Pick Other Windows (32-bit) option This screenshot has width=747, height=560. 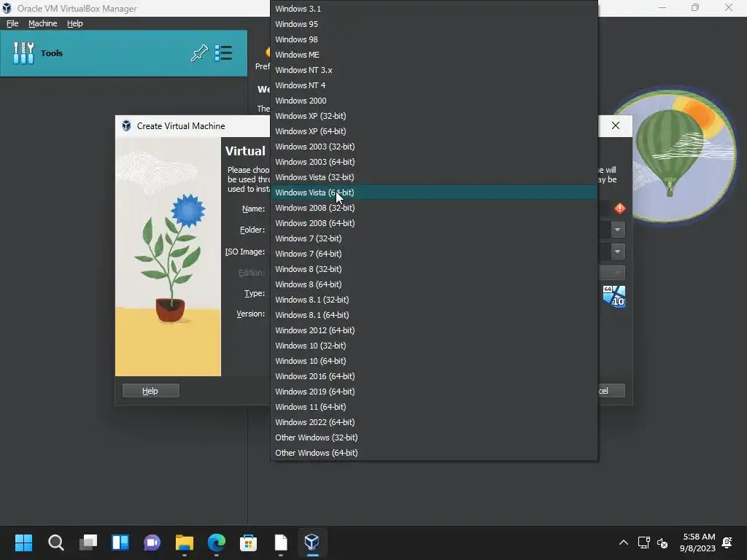point(434,437)
